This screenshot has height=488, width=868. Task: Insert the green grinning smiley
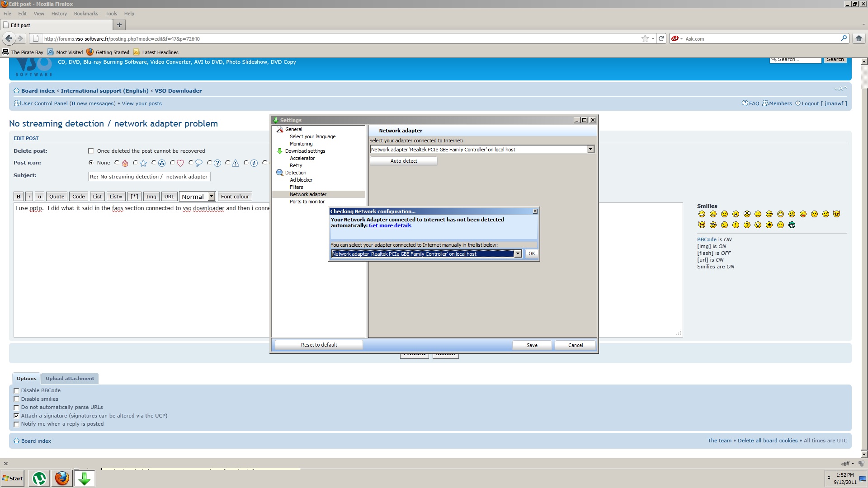pyautogui.click(x=792, y=225)
